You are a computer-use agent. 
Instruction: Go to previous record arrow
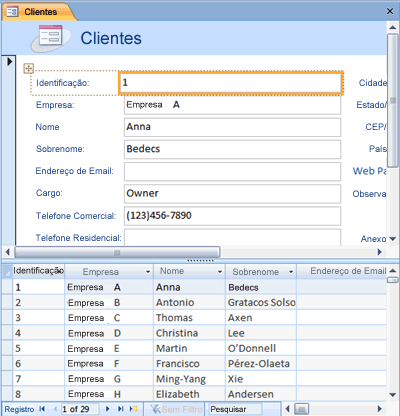tap(55, 409)
